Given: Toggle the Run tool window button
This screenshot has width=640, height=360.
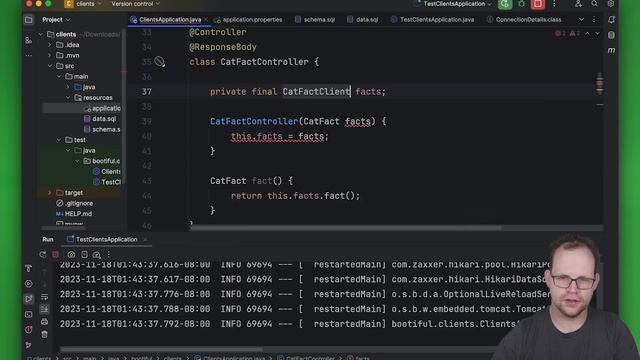Looking at the screenshot, I should pyautogui.click(x=29, y=299).
